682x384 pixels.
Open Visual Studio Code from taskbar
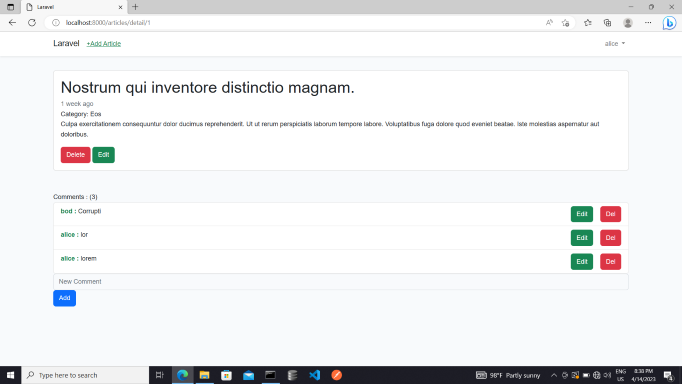click(314, 375)
